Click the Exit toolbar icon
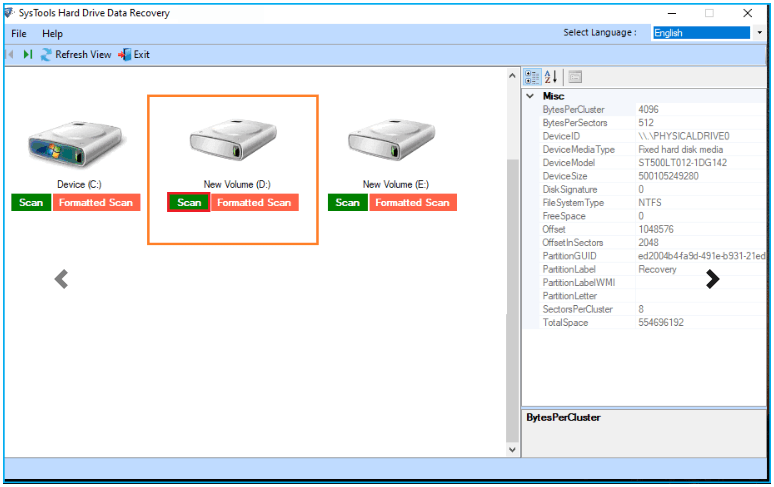This screenshot has height=487, width=774. [125, 54]
